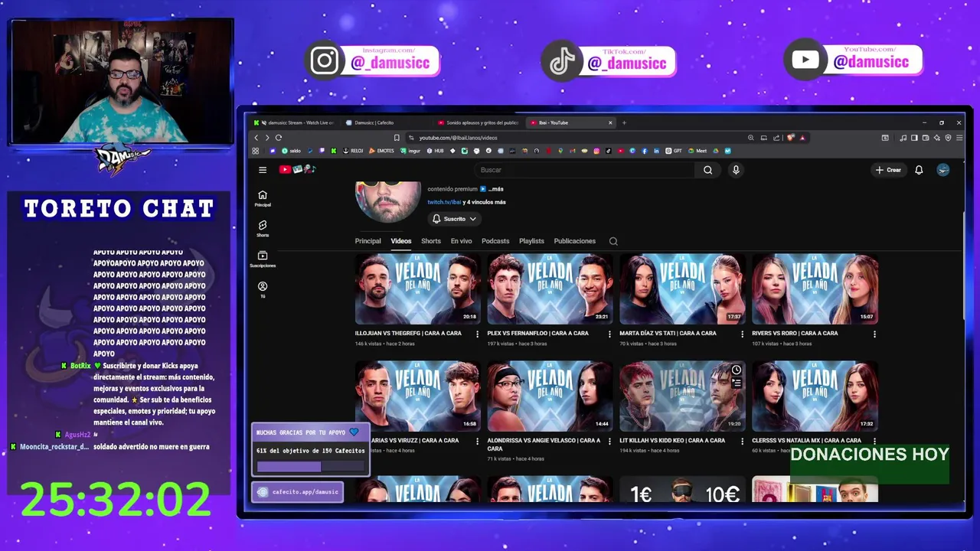Image resolution: width=980 pixels, height=551 pixels.
Task: Search within the channel using the magnifier
Action: tap(613, 241)
